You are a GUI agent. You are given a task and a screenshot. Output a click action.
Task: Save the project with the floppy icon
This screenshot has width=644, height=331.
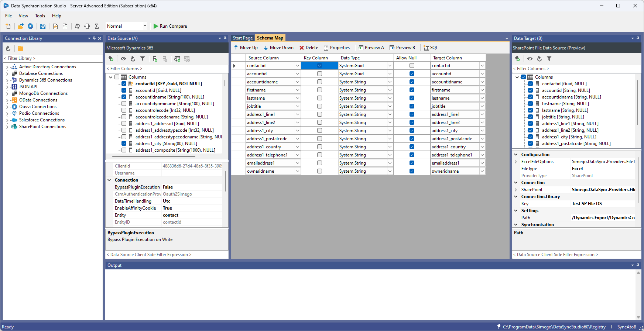point(43,26)
